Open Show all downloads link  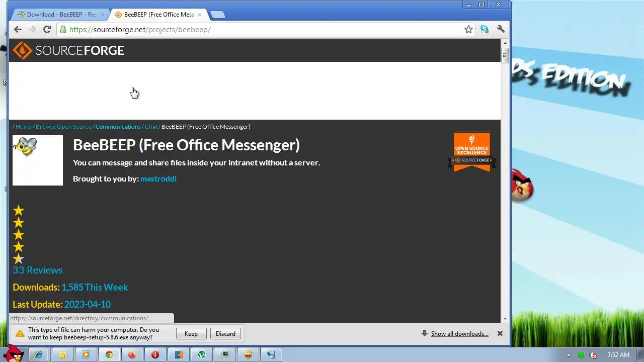coord(460,334)
